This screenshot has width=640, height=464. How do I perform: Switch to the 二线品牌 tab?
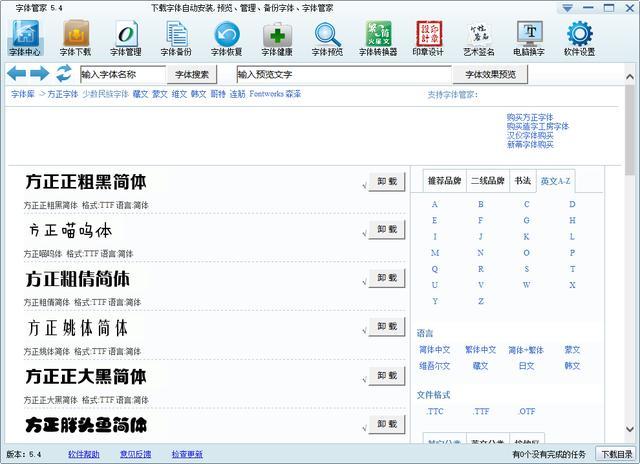(x=487, y=181)
